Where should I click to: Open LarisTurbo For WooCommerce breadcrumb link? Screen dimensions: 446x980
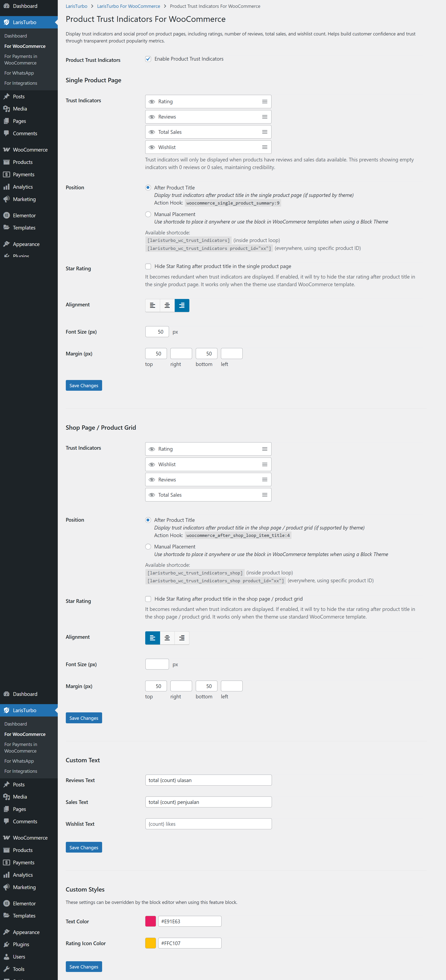[x=129, y=6]
